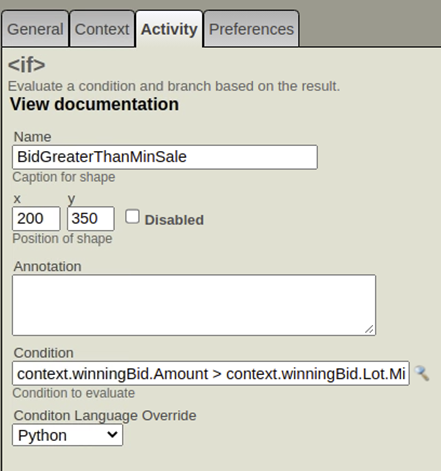Click the View documentation link
Image resolution: width=441 pixels, height=471 pixels.
point(94,104)
